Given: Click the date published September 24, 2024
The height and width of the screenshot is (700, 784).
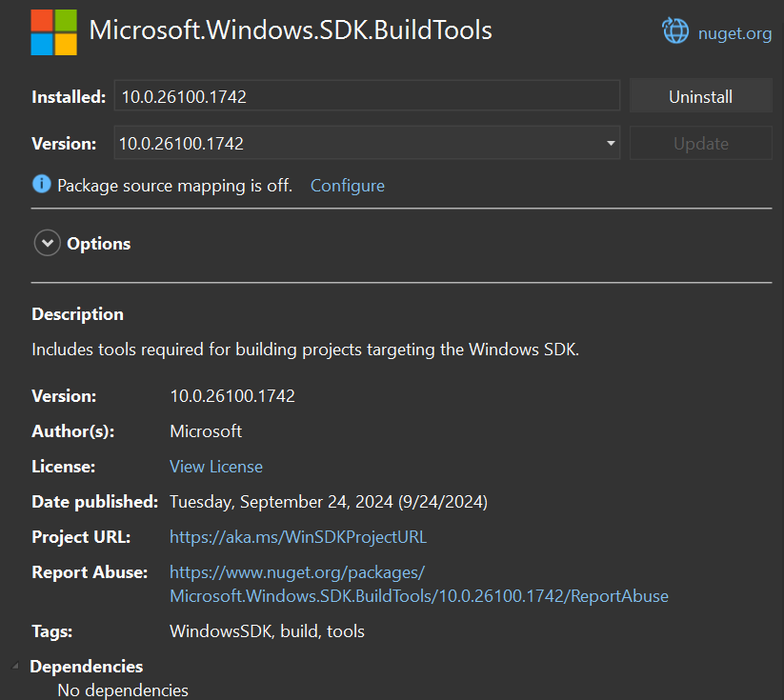Looking at the screenshot, I should click(x=329, y=502).
